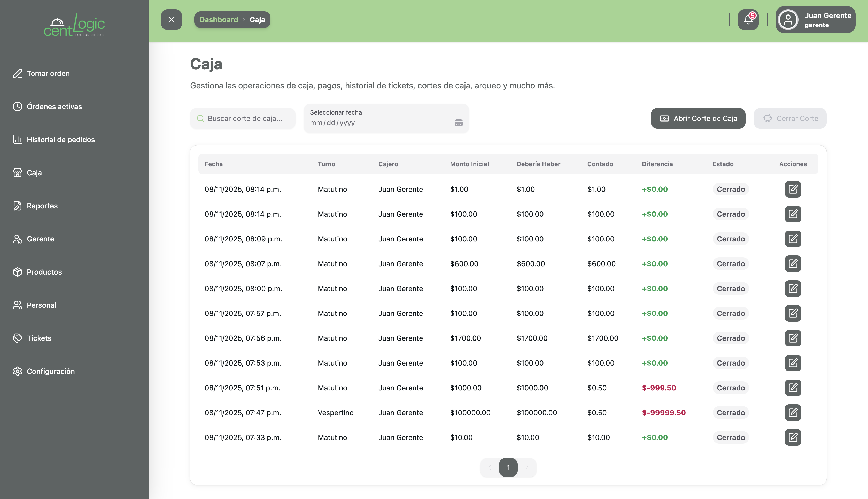
Task: Close sidebar with X button
Action: [x=172, y=20]
